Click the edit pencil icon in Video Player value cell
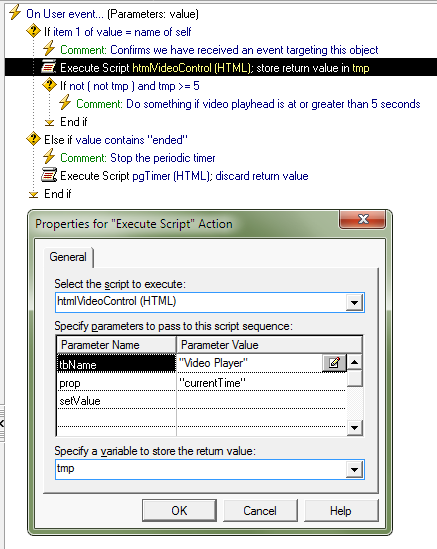The height and width of the screenshot is (549, 437). tap(334, 363)
